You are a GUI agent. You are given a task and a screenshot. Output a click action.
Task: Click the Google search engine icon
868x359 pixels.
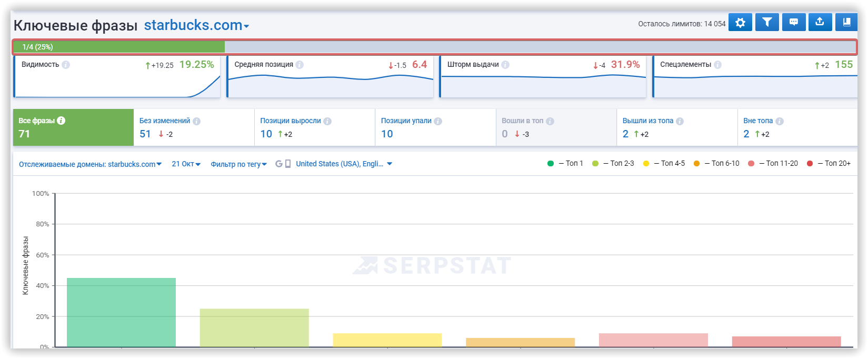click(x=279, y=164)
